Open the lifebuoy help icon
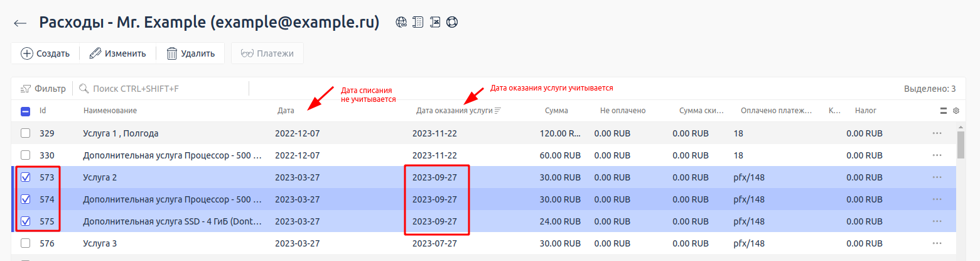 (452, 22)
